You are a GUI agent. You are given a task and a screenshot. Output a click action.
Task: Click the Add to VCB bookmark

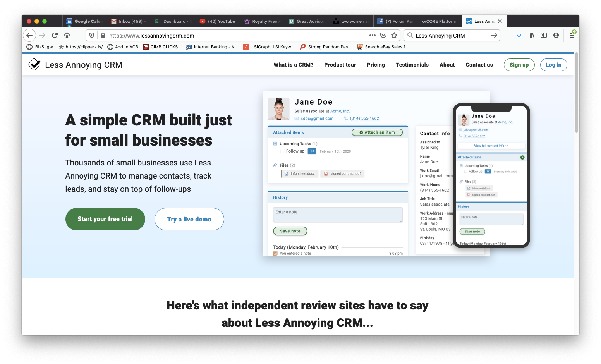(x=122, y=47)
